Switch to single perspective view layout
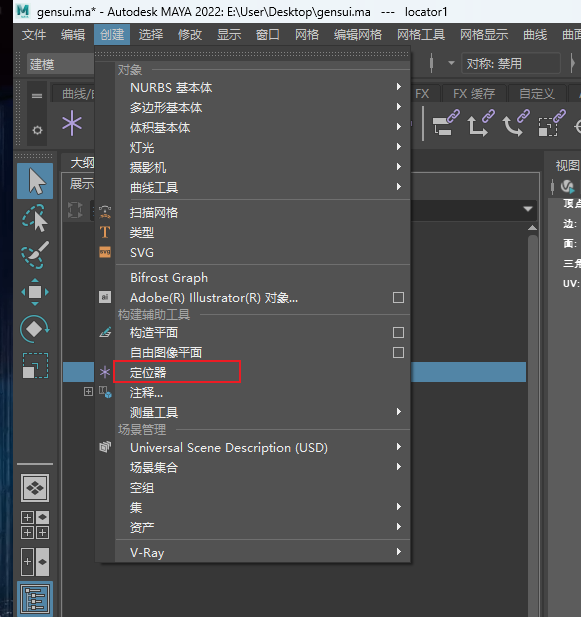The height and width of the screenshot is (617, 581). click(35, 488)
